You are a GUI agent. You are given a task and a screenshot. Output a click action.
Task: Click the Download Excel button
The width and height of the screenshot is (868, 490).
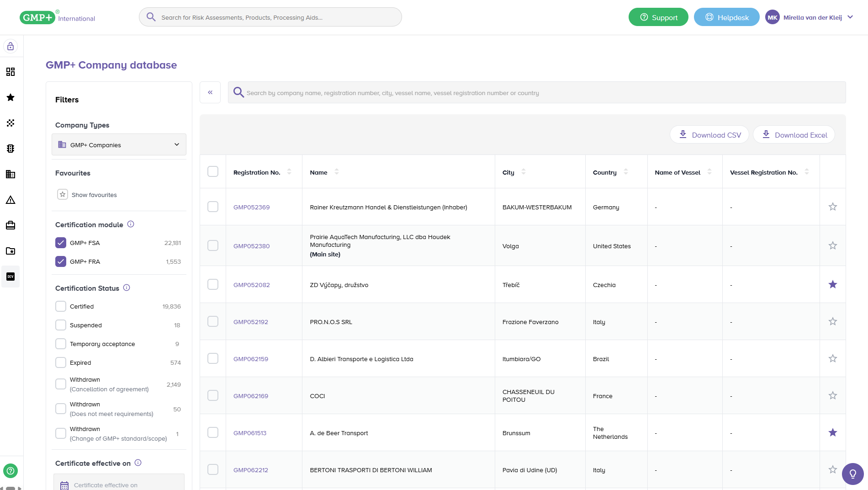794,134
